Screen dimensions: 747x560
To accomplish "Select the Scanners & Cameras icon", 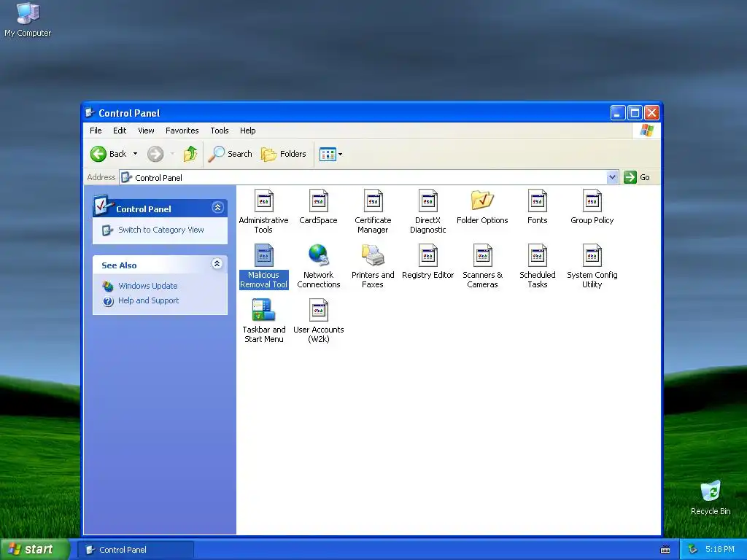I will coord(483,256).
